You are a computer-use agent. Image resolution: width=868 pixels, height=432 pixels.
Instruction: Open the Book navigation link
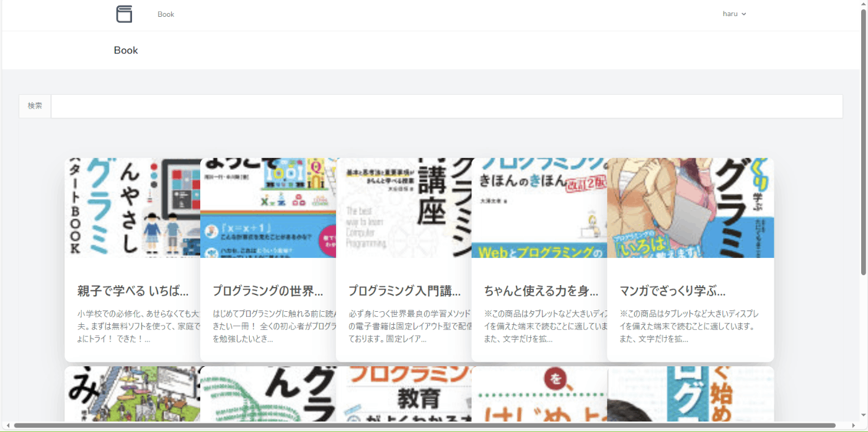point(166,14)
